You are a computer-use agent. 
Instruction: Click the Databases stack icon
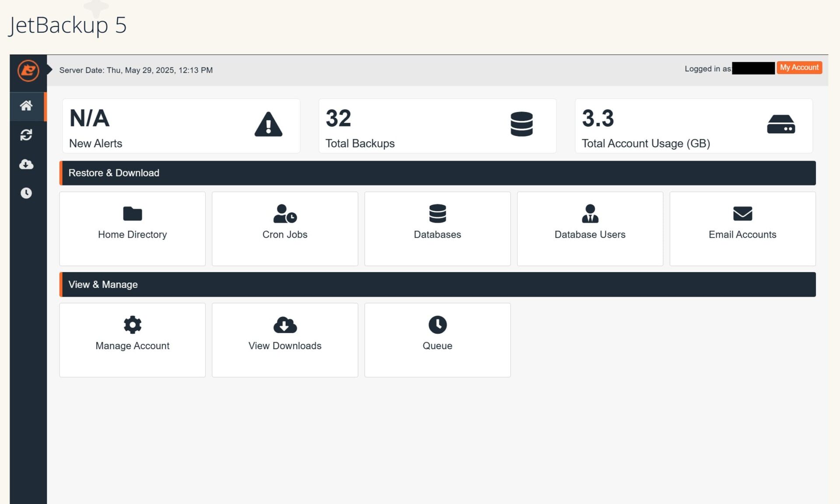437,213
